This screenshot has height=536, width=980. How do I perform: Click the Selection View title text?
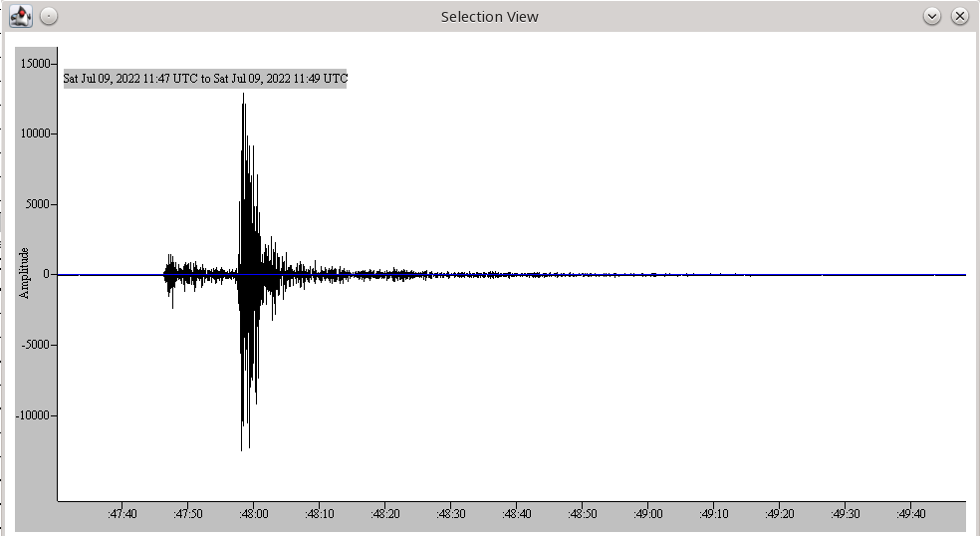coord(489,16)
